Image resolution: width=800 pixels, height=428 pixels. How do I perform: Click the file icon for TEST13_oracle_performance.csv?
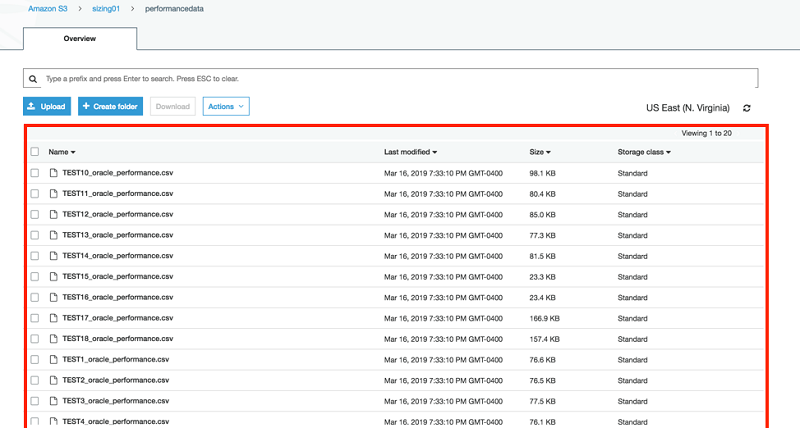click(53, 235)
